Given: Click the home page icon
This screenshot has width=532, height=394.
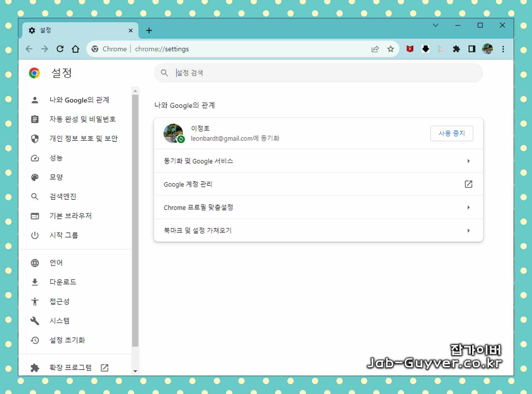Looking at the screenshot, I should point(75,49).
